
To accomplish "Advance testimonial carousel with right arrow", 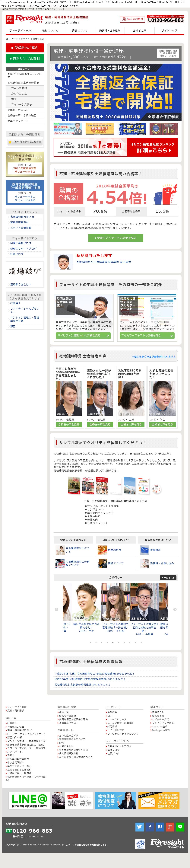I will [175, 609].
